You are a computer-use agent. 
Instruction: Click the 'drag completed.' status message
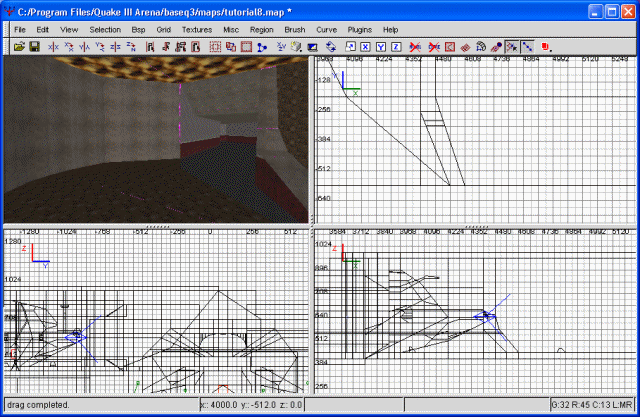38,405
